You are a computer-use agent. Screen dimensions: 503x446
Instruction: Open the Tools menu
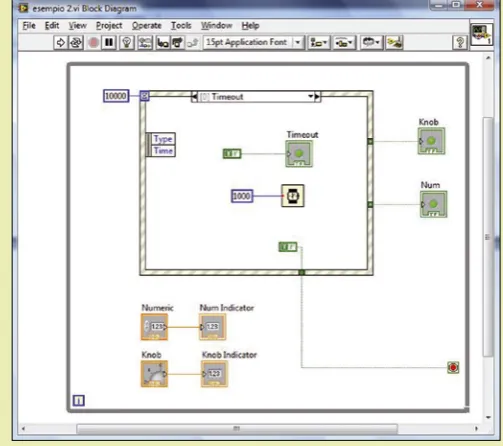181,26
